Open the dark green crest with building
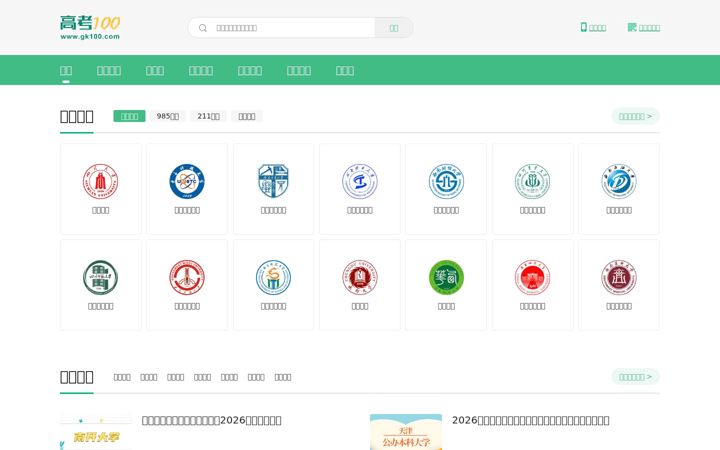The height and width of the screenshot is (450, 720). (x=101, y=277)
